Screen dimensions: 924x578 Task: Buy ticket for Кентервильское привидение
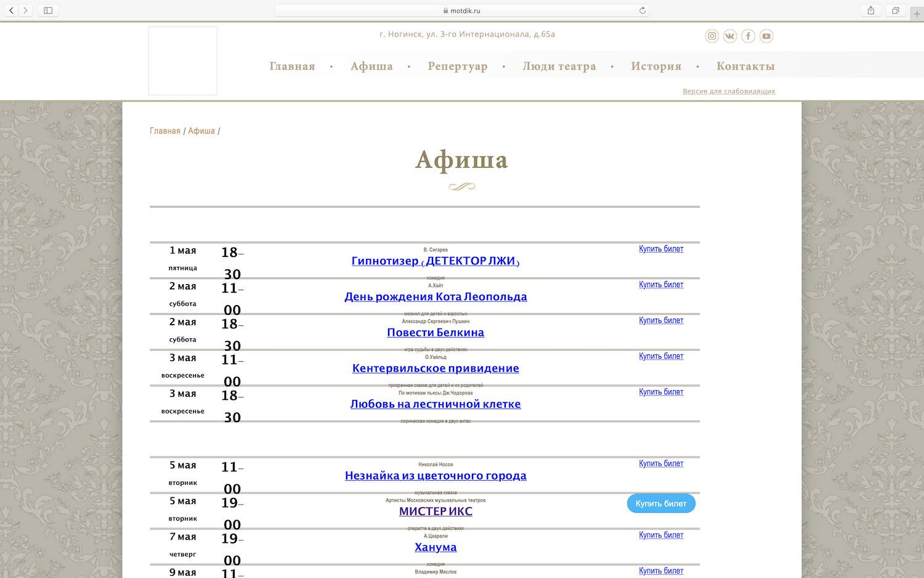pyautogui.click(x=661, y=356)
